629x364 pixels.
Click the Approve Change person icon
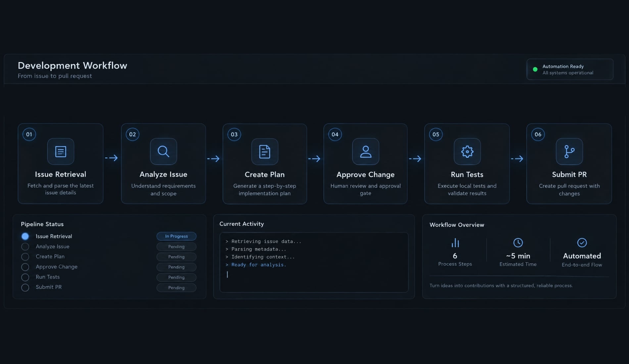[366, 152]
